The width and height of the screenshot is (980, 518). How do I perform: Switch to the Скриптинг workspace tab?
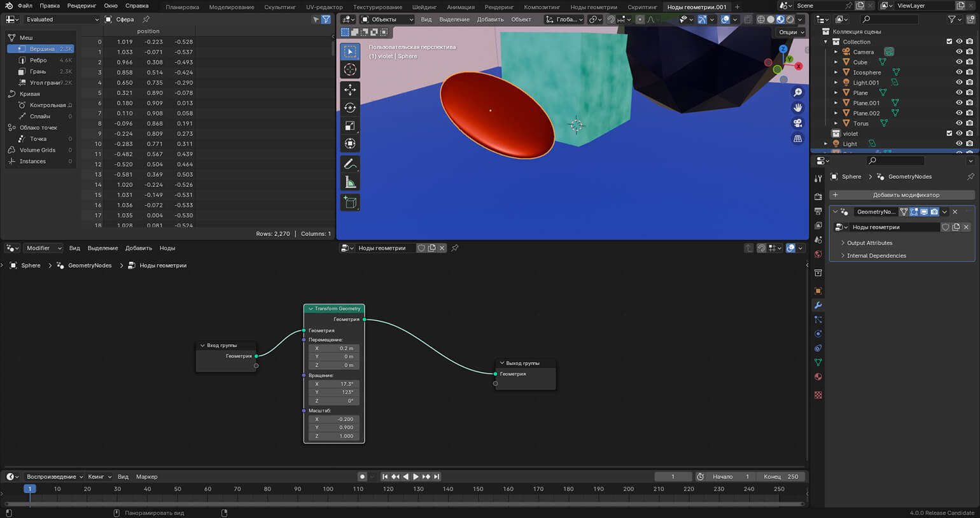coord(642,7)
